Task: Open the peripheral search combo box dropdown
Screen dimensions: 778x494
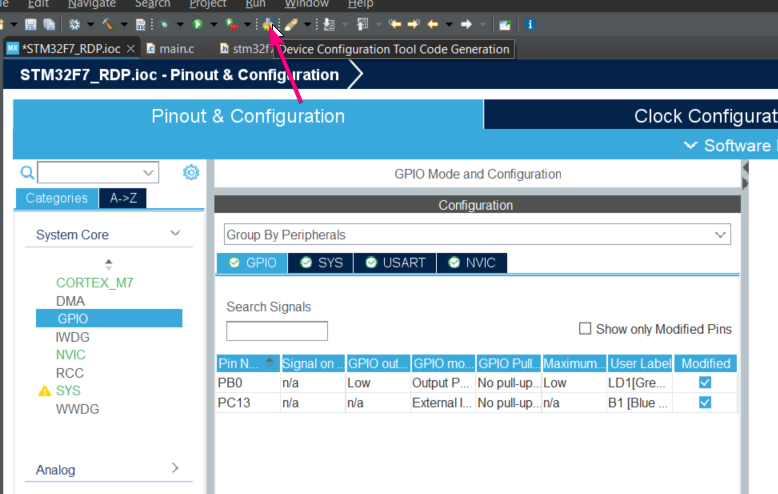Action: tap(148, 173)
